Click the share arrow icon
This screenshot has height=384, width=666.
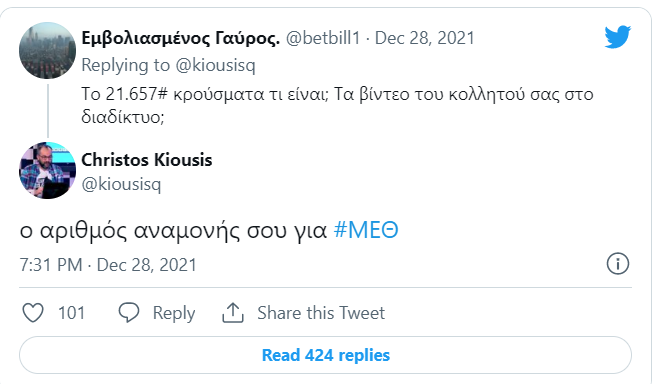pos(233,313)
